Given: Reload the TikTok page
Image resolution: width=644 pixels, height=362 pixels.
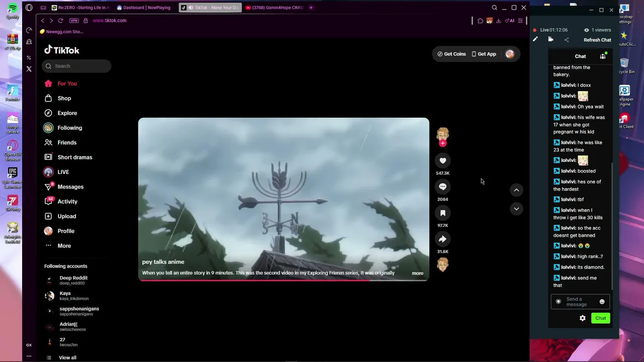Looking at the screenshot, I should pyautogui.click(x=60, y=21).
